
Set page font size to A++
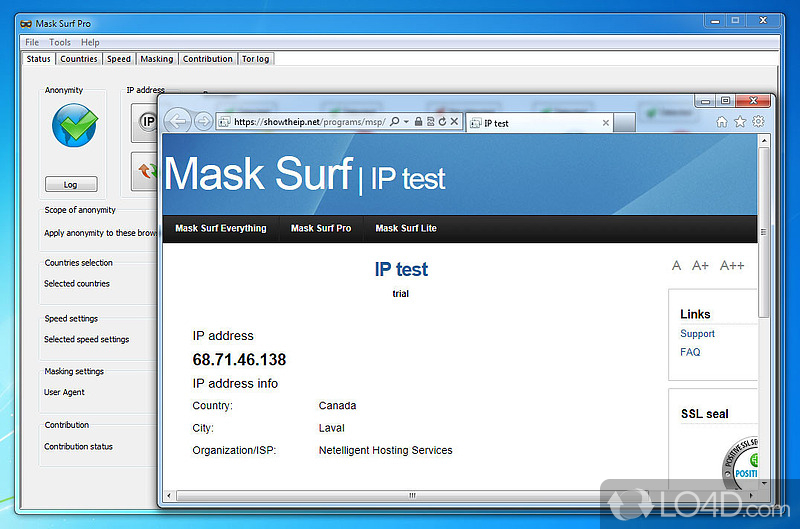[732, 266]
